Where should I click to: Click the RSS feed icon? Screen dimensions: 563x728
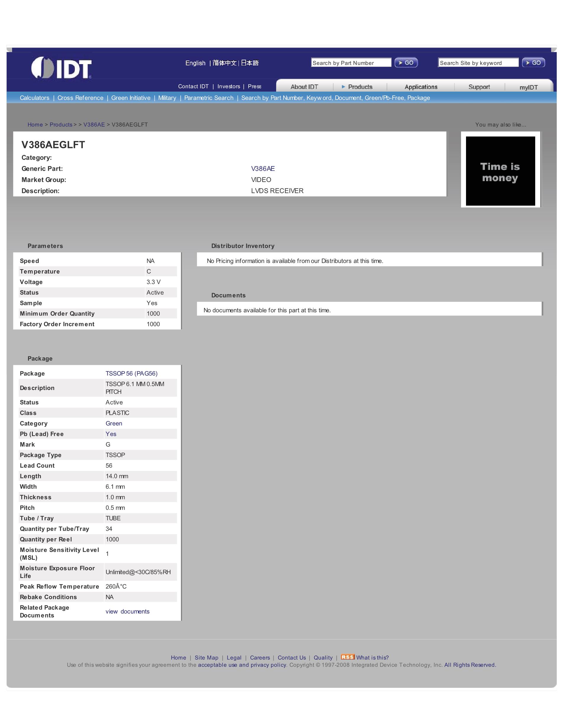pos(347,657)
